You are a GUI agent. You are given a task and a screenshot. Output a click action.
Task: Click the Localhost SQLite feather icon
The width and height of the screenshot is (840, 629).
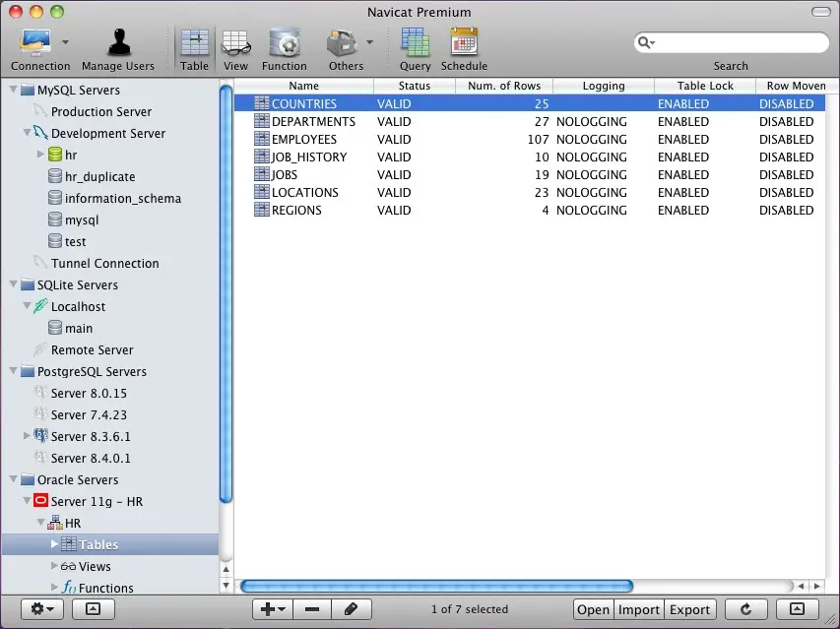[x=40, y=306]
